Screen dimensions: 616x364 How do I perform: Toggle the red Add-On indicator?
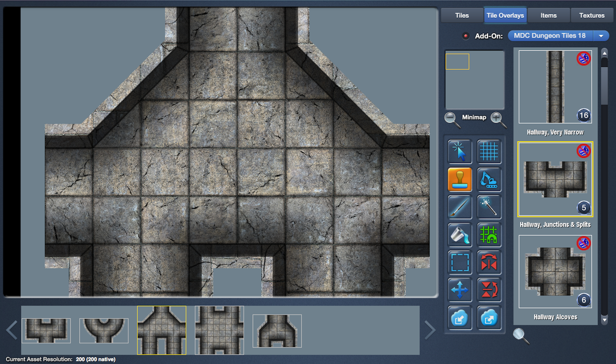pyautogui.click(x=465, y=36)
